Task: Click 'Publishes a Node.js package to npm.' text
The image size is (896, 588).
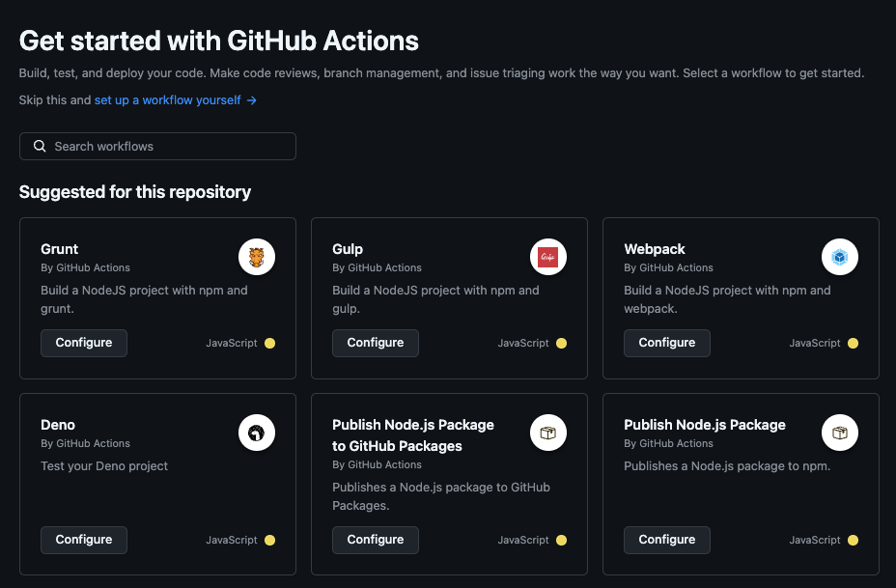Action: (727, 465)
